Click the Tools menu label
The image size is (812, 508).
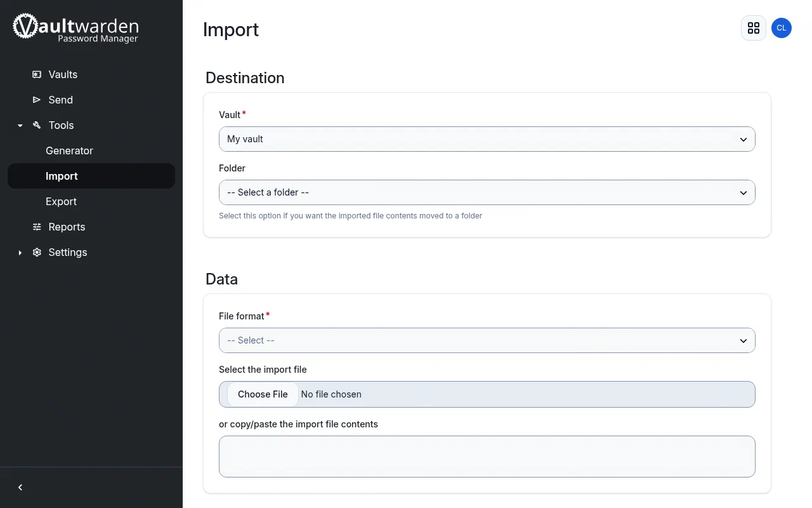click(x=61, y=125)
